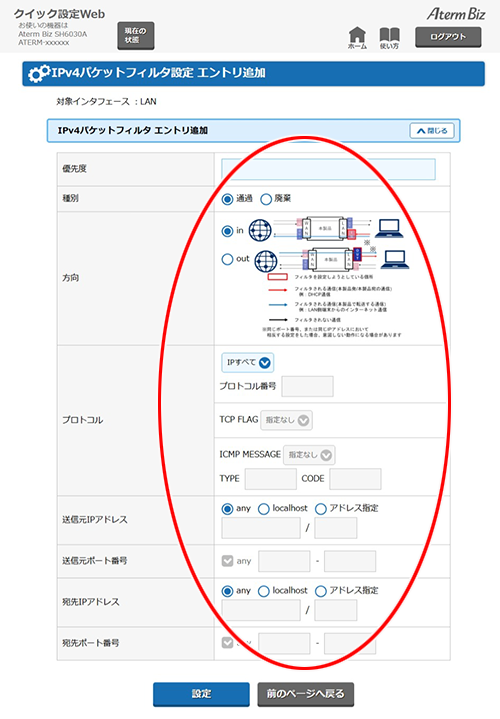Select アドレス指定 for 送信元IPアドレス

(x=321, y=509)
